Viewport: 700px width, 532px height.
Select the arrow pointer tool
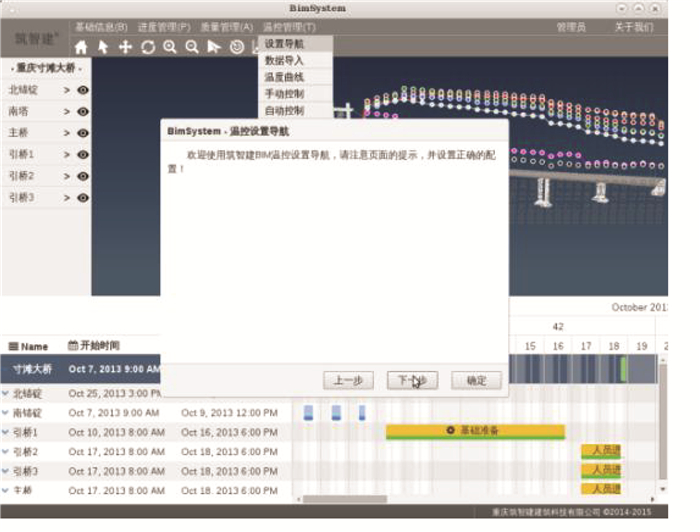[x=103, y=47]
